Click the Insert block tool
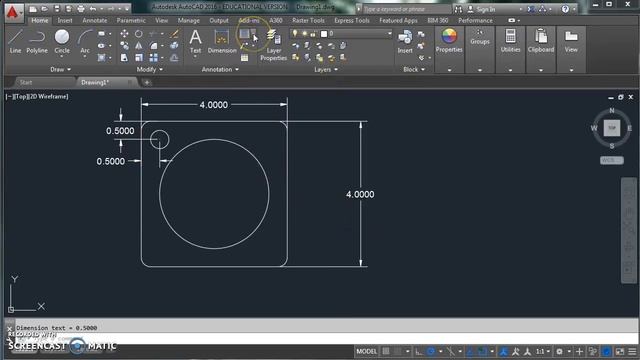640x360 pixels. pyautogui.click(x=405, y=41)
